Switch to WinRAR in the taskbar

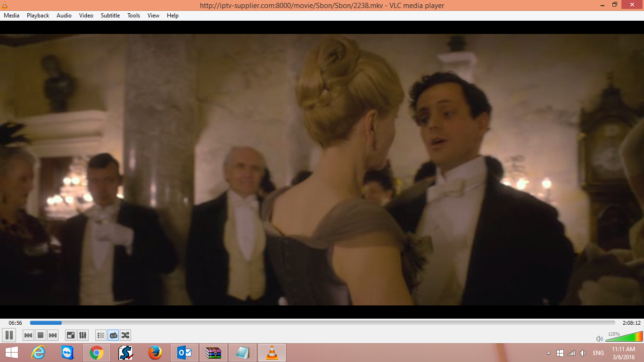(x=214, y=353)
